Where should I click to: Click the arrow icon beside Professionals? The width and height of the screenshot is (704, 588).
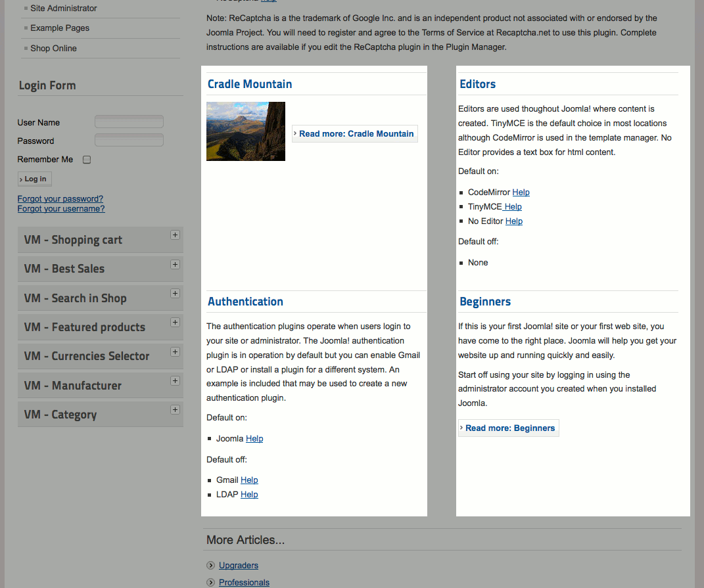210,582
